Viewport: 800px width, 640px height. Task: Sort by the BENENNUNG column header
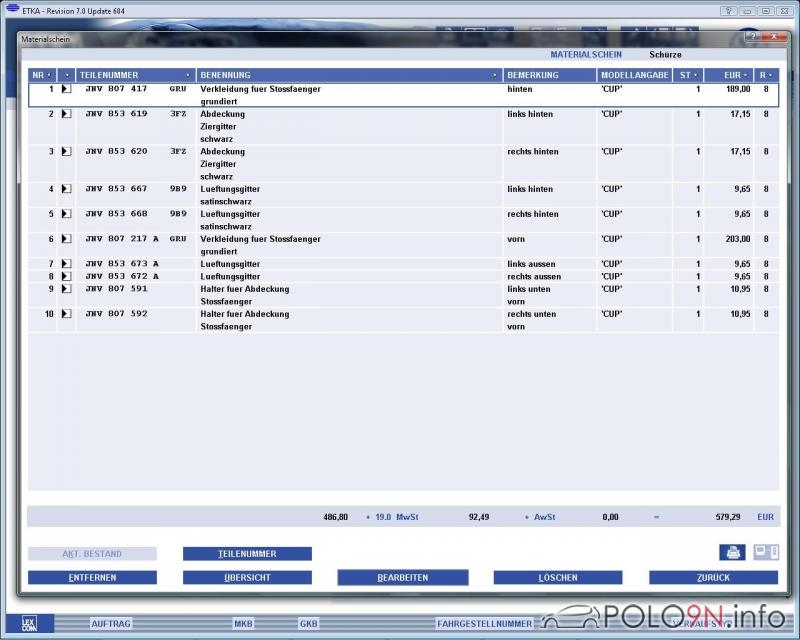click(x=349, y=75)
